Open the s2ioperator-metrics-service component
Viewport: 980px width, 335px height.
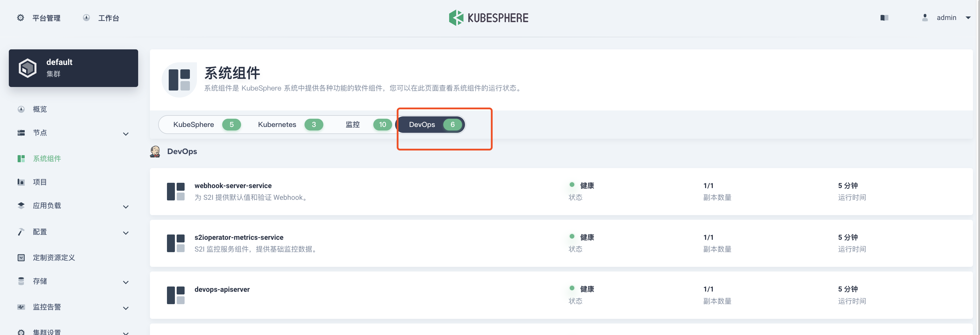[239, 237]
